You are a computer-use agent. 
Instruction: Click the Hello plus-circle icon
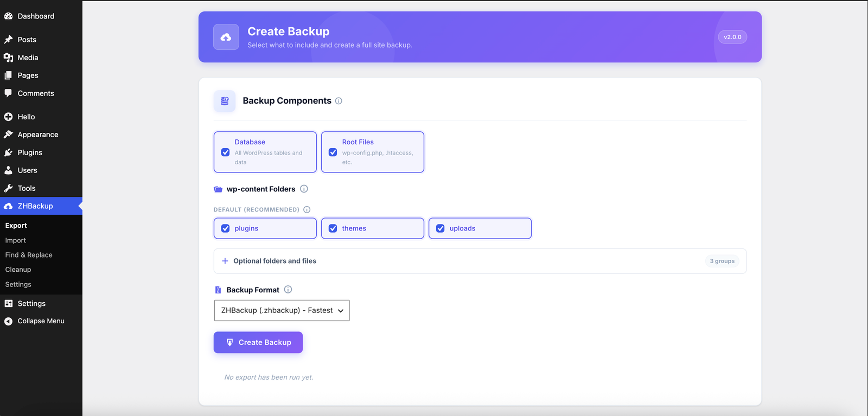(x=8, y=117)
